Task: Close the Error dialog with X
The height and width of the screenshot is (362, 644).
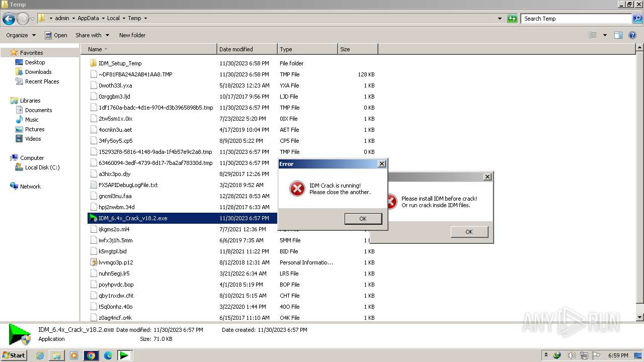Action: pos(382,164)
